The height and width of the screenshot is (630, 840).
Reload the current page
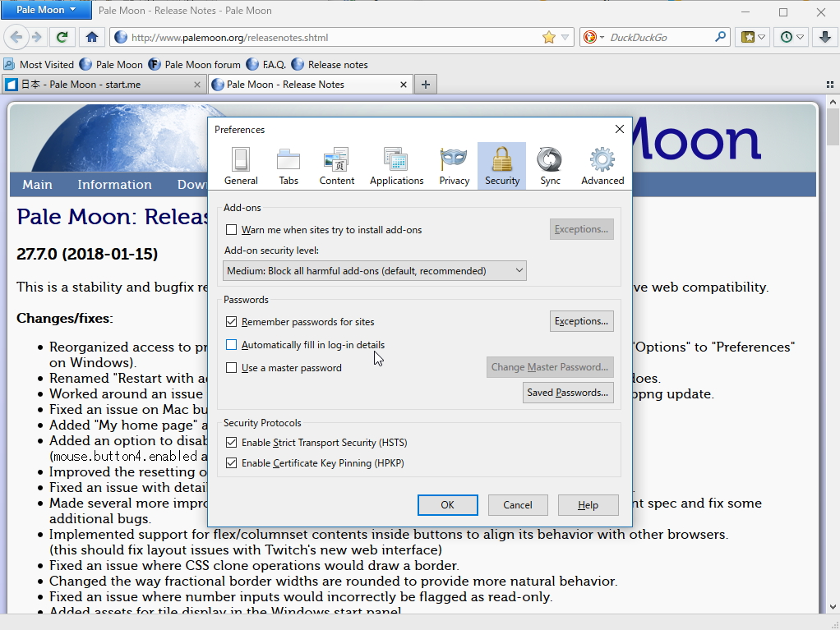pos(62,37)
